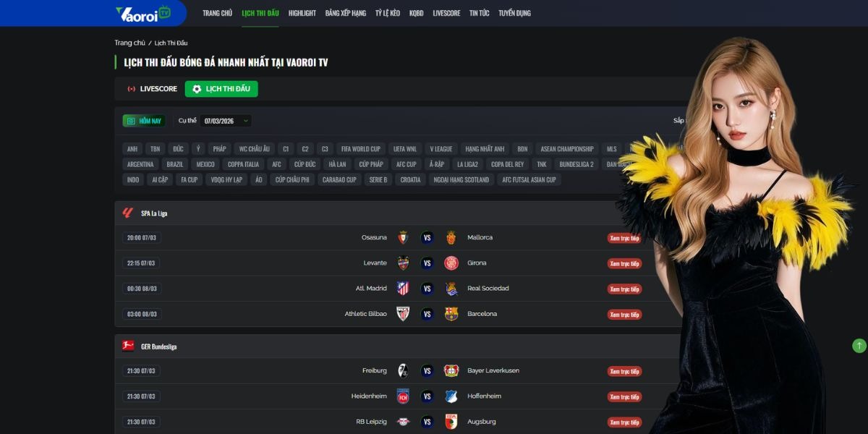Open the Vaoroi TV logo homepage

pos(143,13)
